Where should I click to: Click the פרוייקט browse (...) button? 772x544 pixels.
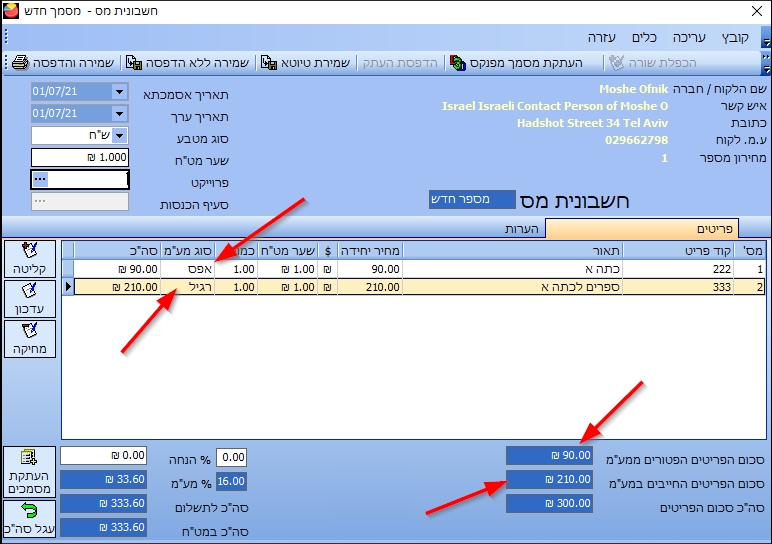coord(41,179)
